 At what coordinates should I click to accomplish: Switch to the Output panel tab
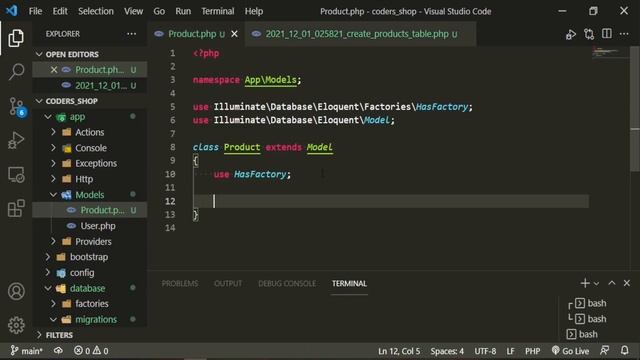[x=228, y=283]
